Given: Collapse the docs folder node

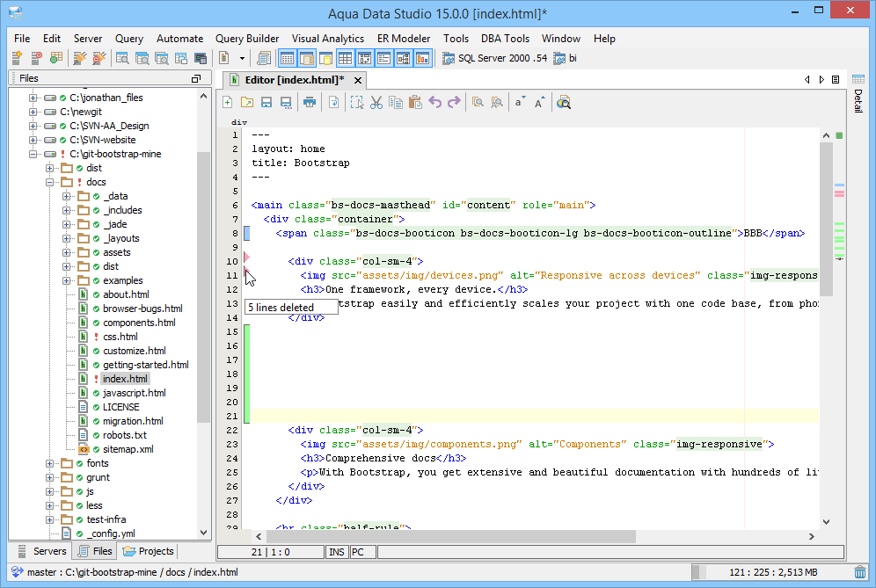Looking at the screenshot, I should click(x=50, y=182).
